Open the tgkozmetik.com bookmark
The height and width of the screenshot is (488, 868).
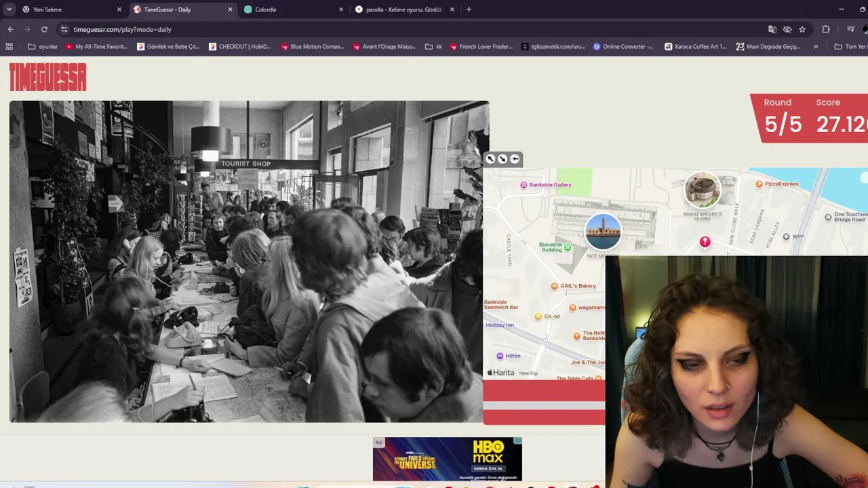pyautogui.click(x=553, y=47)
